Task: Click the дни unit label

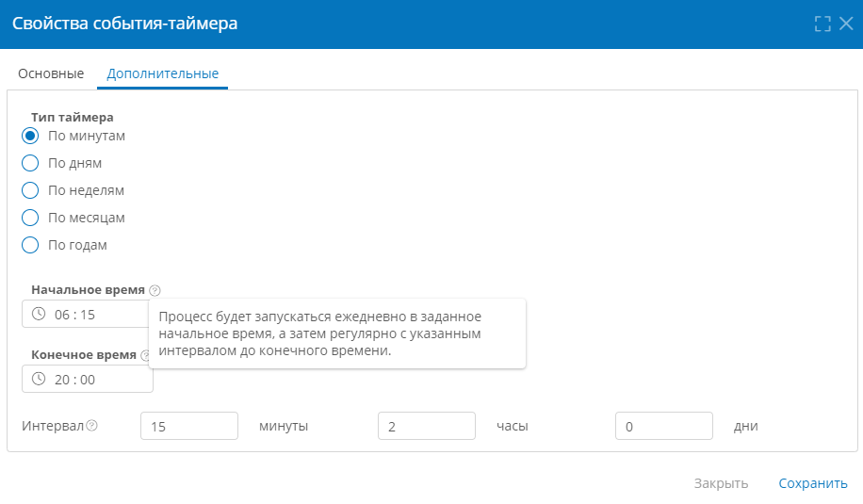Action: coord(746,426)
